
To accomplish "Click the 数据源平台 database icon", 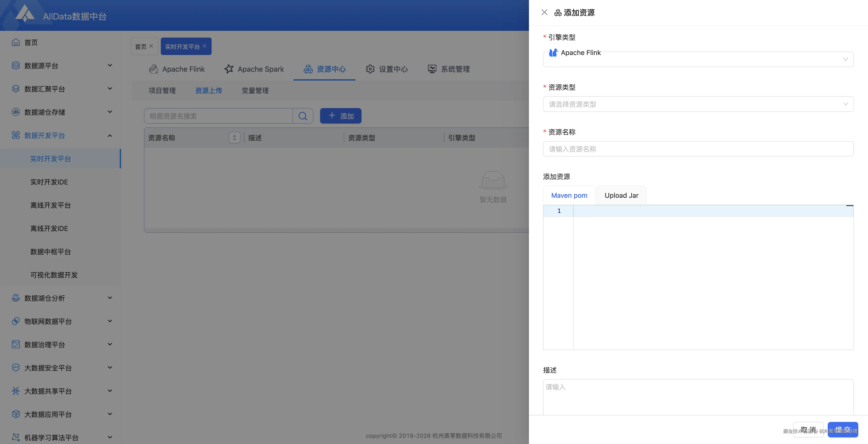I will point(15,65).
